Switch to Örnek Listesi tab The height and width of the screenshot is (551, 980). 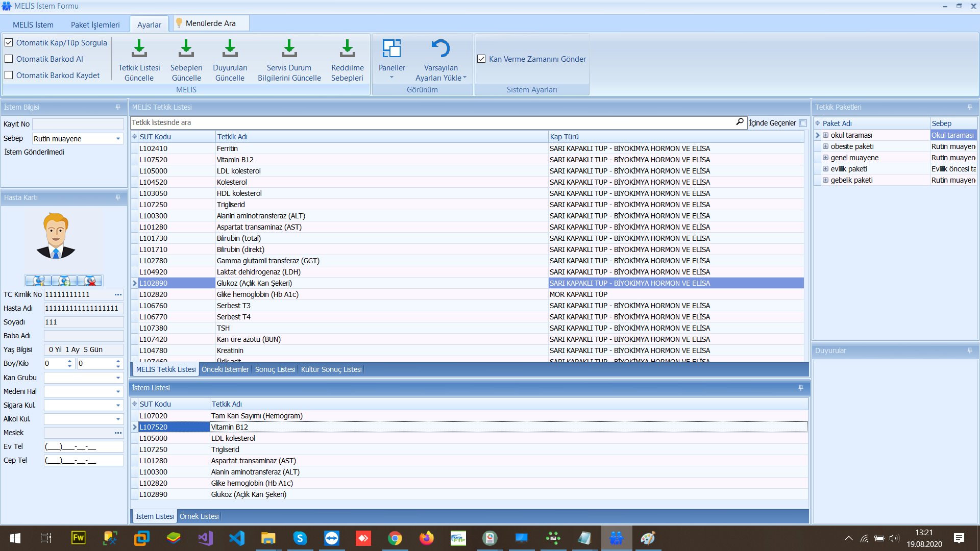pyautogui.click(x=199, y=516)
